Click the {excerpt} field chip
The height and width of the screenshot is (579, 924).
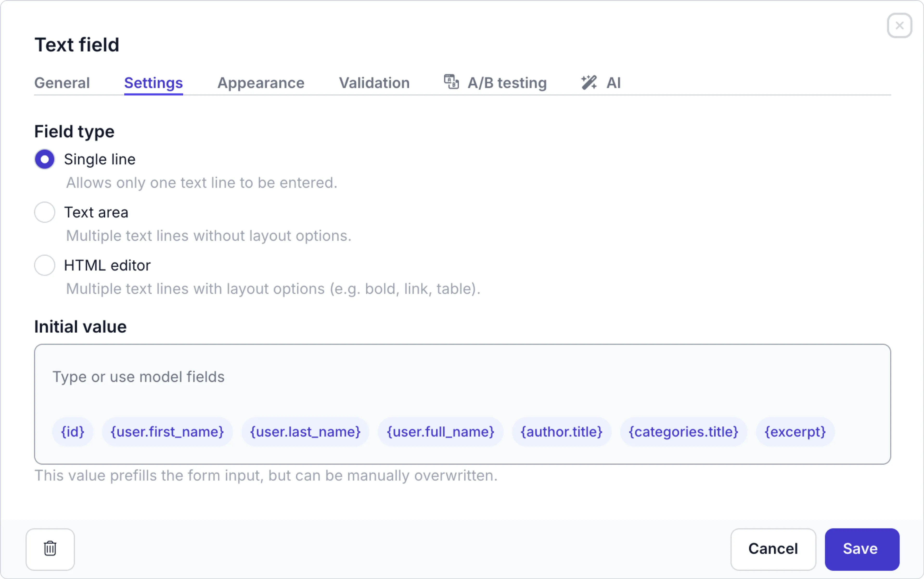pos(795,431)
